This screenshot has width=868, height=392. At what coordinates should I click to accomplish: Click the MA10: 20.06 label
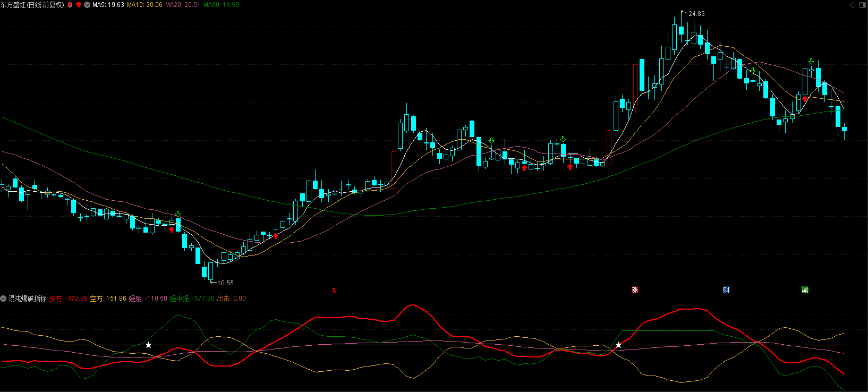pos(144,5)
